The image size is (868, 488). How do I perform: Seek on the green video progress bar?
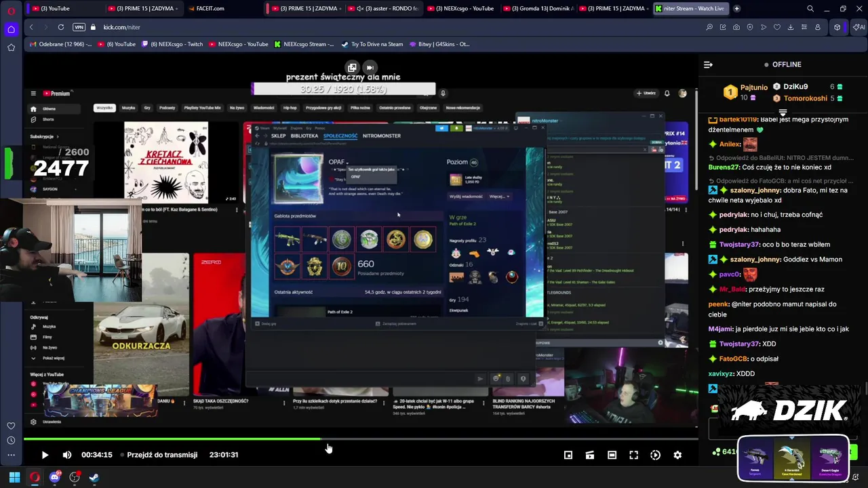(361, 439)
